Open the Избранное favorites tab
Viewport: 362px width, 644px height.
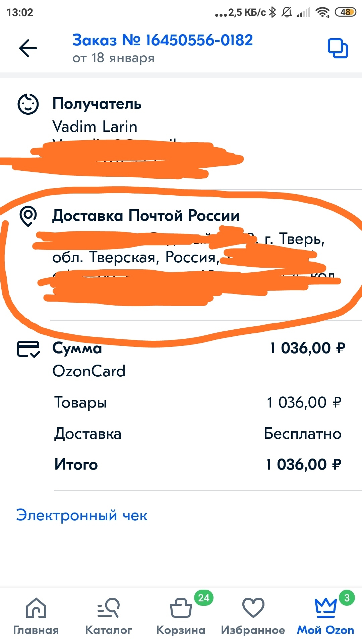pos(253,616)
